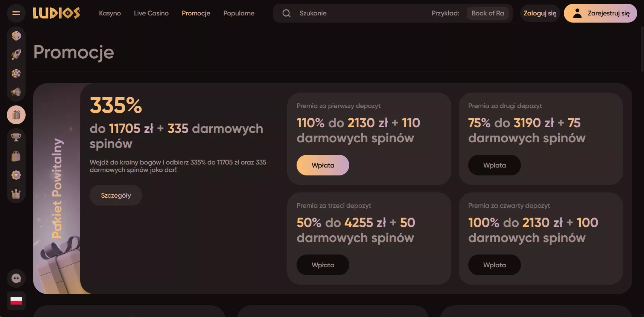Click the Zaloguj się button
Screen dimensions: 644x317
tap(540, 13)
